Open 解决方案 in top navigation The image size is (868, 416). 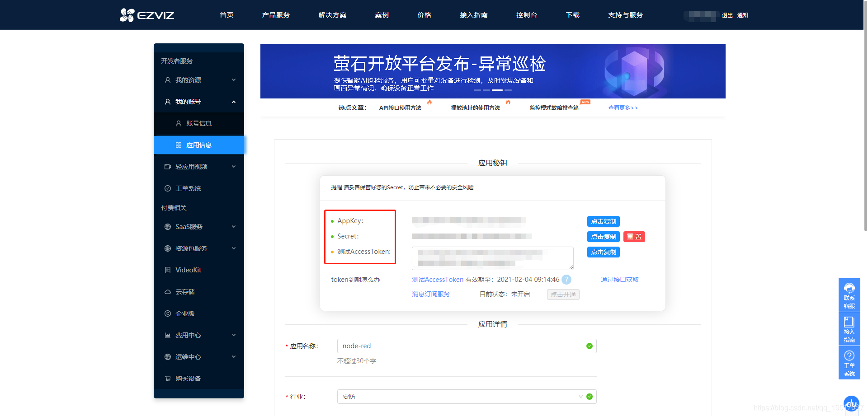click(332, 15)
